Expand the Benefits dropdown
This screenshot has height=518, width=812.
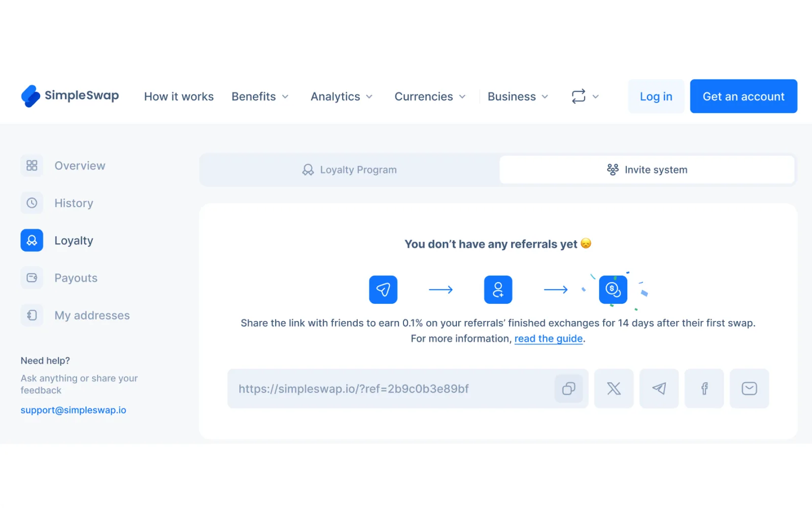260,96
